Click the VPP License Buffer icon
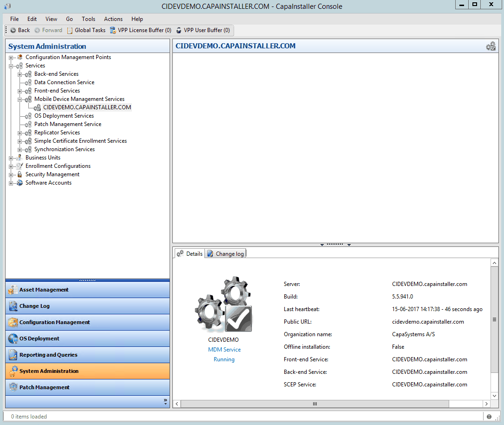504x425 pixels. (113, 30)
